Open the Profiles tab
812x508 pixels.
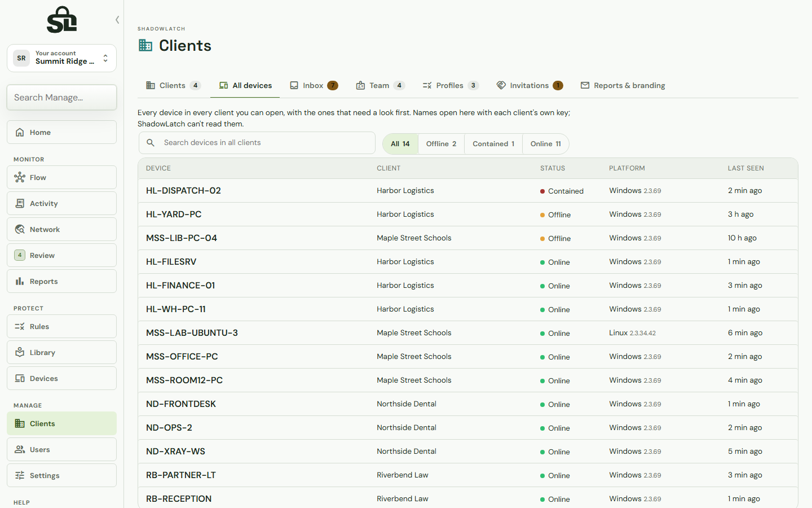click(x=450, y=85)
